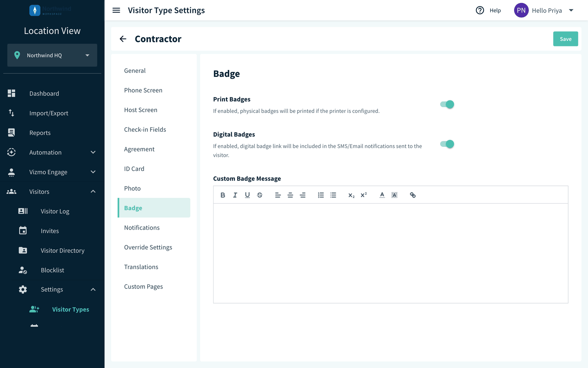This screenshot has height=368, width=588.
Task: Click the Help link text
Action: click(x=495, y=10)
